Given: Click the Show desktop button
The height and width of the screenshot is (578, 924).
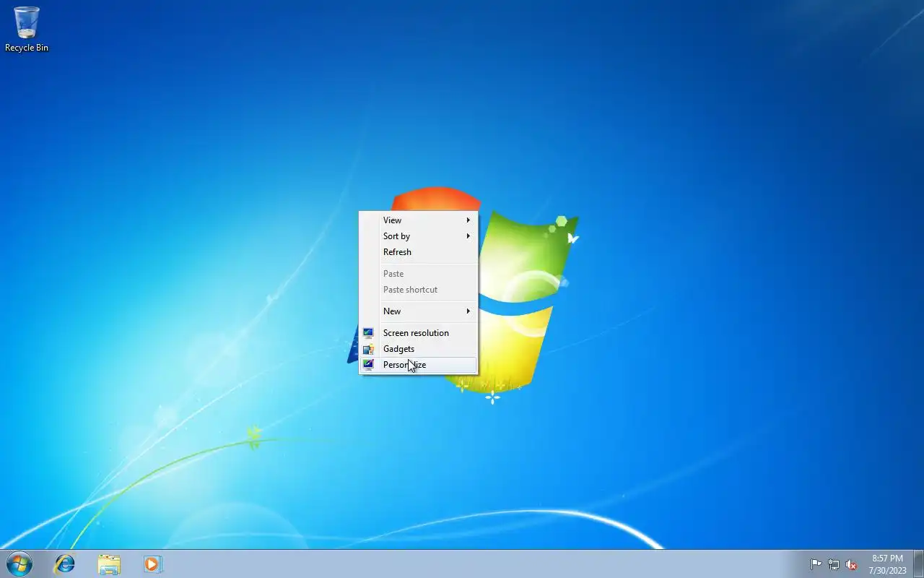Looking at the screenshot, I should [x=919, y=564].
